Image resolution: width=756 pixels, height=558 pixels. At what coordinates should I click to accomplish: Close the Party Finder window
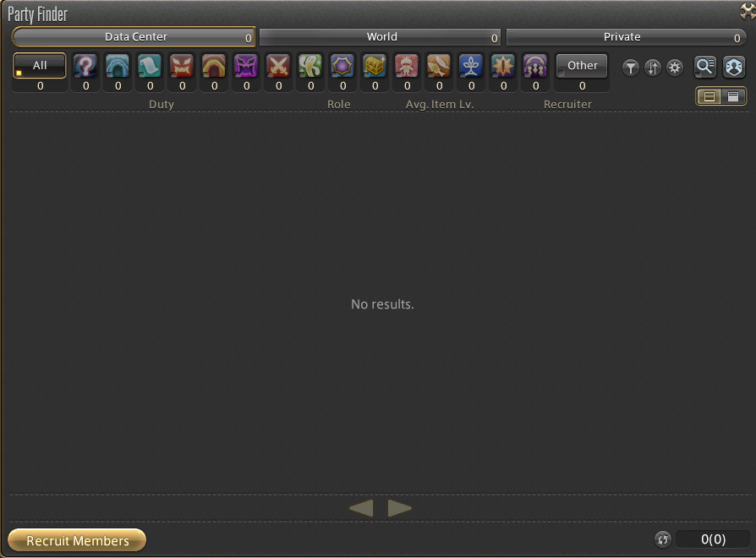[x=748, y=11]
